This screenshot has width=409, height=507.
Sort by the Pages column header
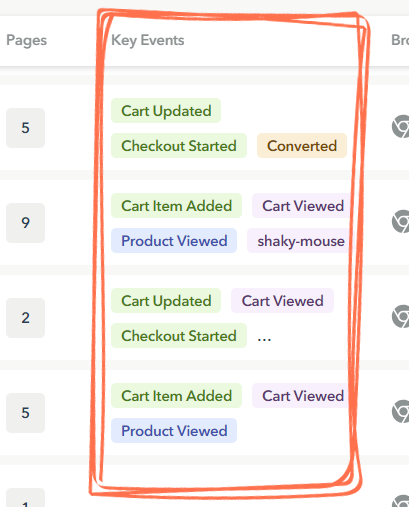click(27, 40)
